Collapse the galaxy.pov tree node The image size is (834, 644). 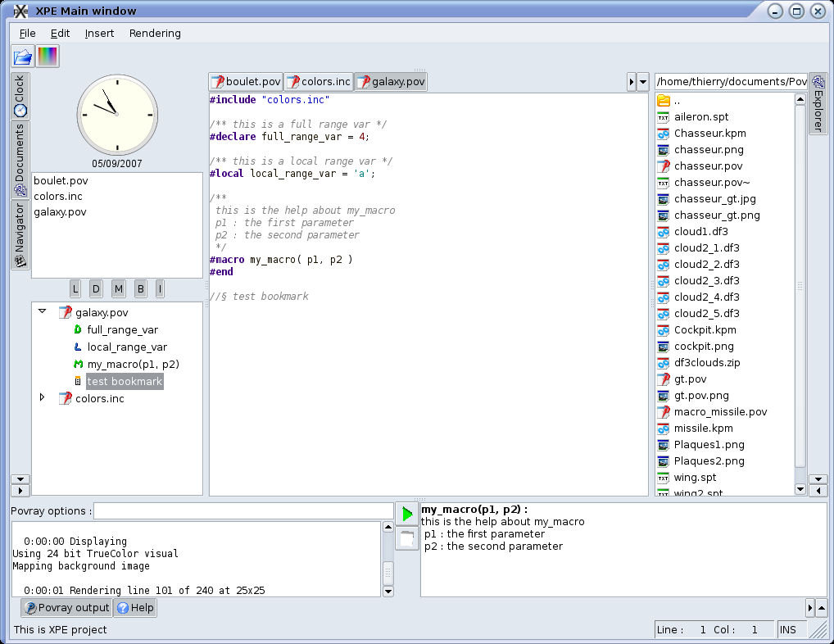(x=42, y=311)
